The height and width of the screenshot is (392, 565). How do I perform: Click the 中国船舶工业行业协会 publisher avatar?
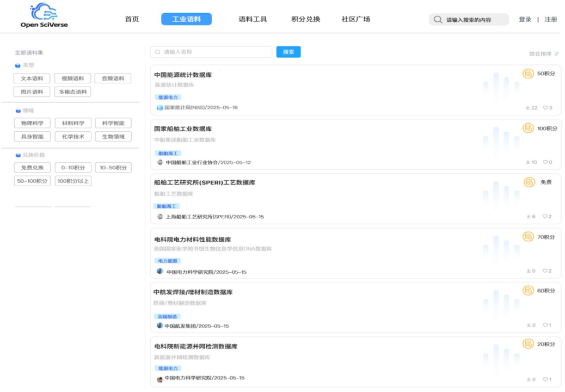pos(160,162)
